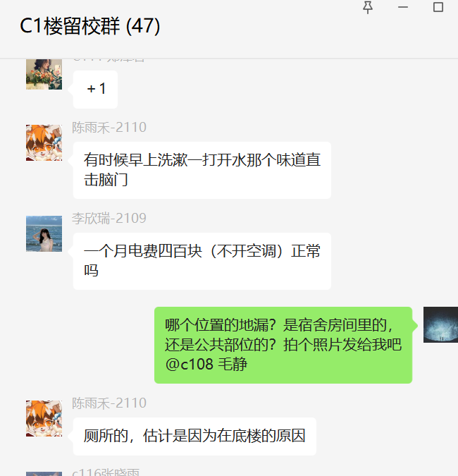Click my own dark avatar on the right
Image resolution: width=458 pixels, height=476 pixels.
[440, 325]
